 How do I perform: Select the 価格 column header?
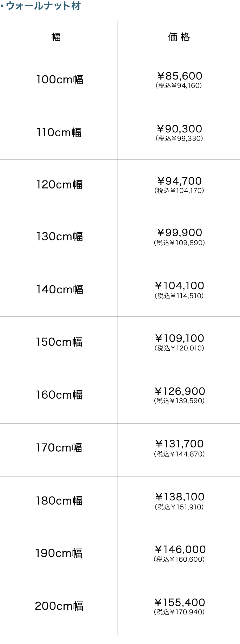pyautogui.click(x=179, y=37)
